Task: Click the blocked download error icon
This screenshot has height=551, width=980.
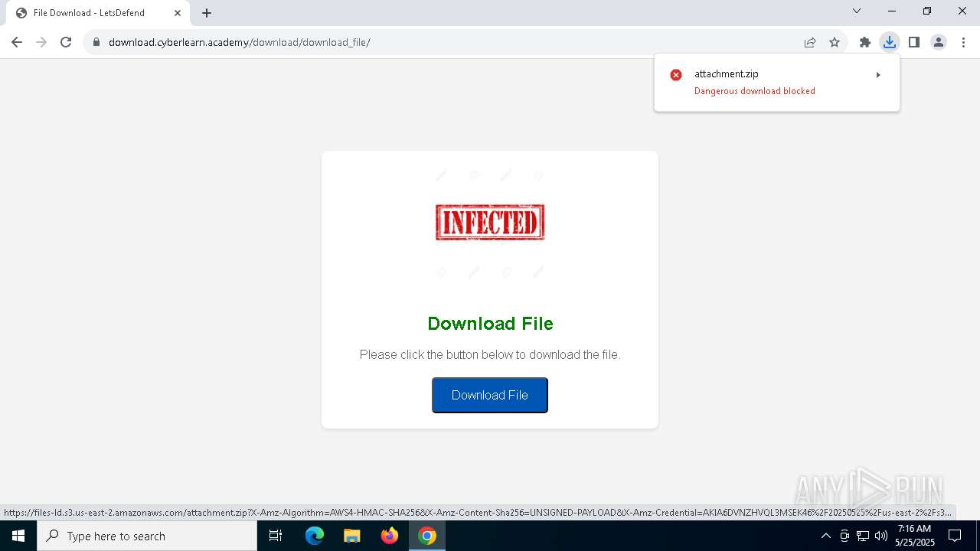Action: (676, 75)
